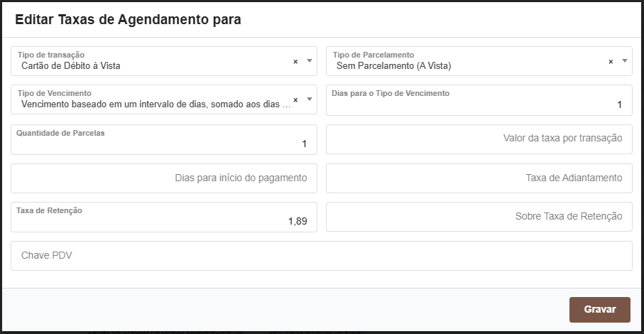644x334 pixels.
Task: Clear the Tipo de Parcelamento selection
Action: click(x=611, y=62)
